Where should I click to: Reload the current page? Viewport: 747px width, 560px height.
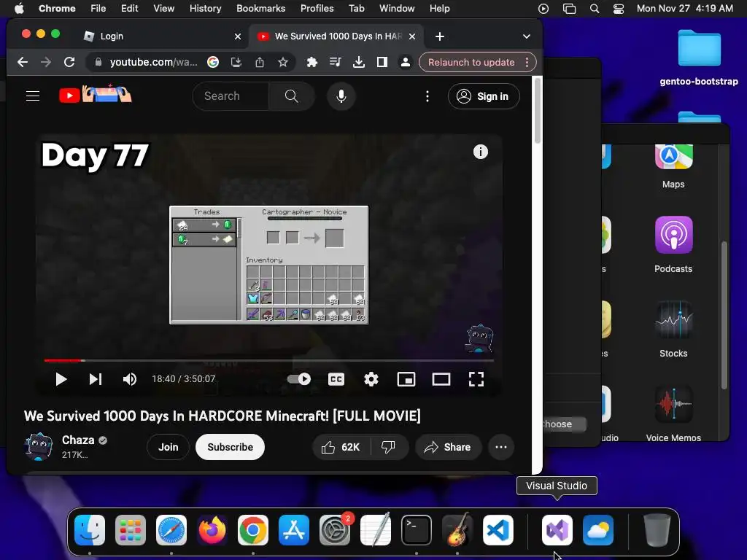pyautogui.click(x=69, y=63)
